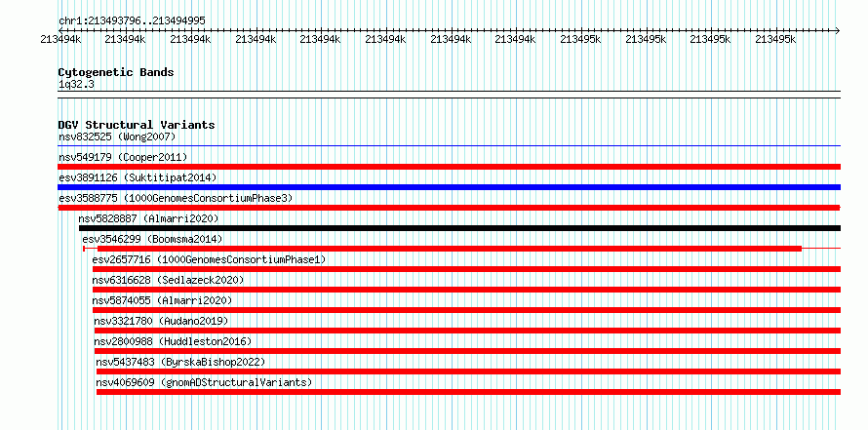Viewport: 868px width, 430px height.
Task: Open variant nsv5437483 (ByrskaBishop2022) label
Action: 181,362
